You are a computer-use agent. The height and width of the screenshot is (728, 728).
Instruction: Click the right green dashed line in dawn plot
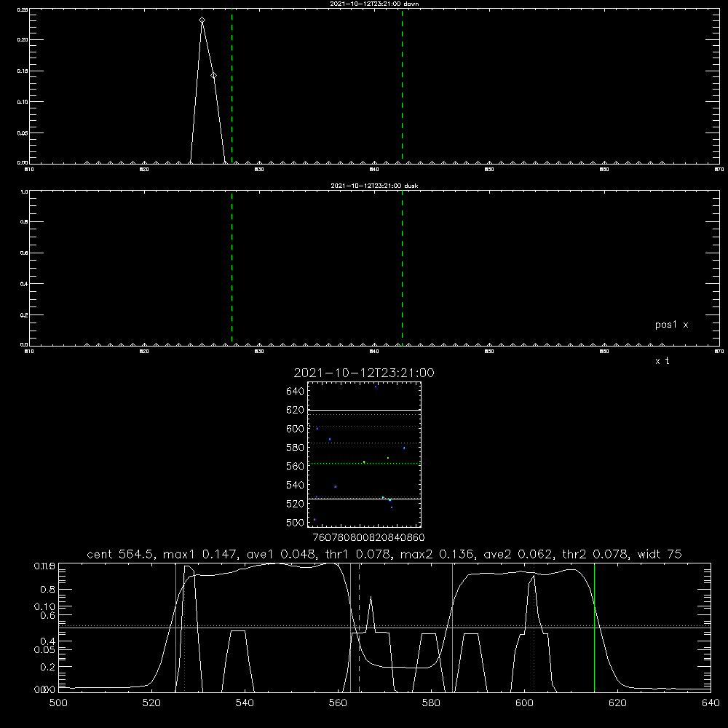402,86
